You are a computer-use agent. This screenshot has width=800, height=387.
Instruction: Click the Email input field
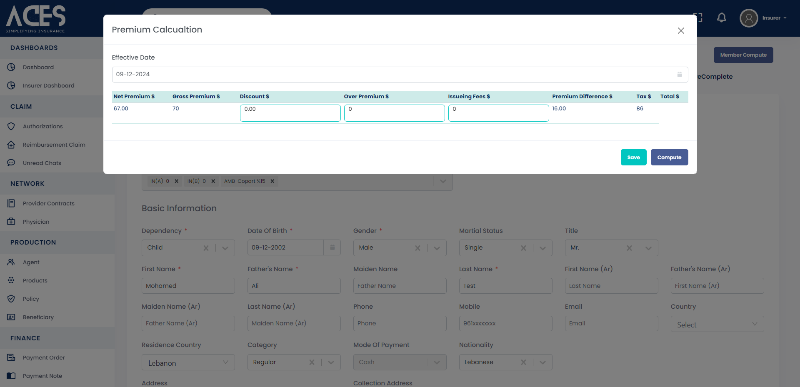(x=611, y=324)
